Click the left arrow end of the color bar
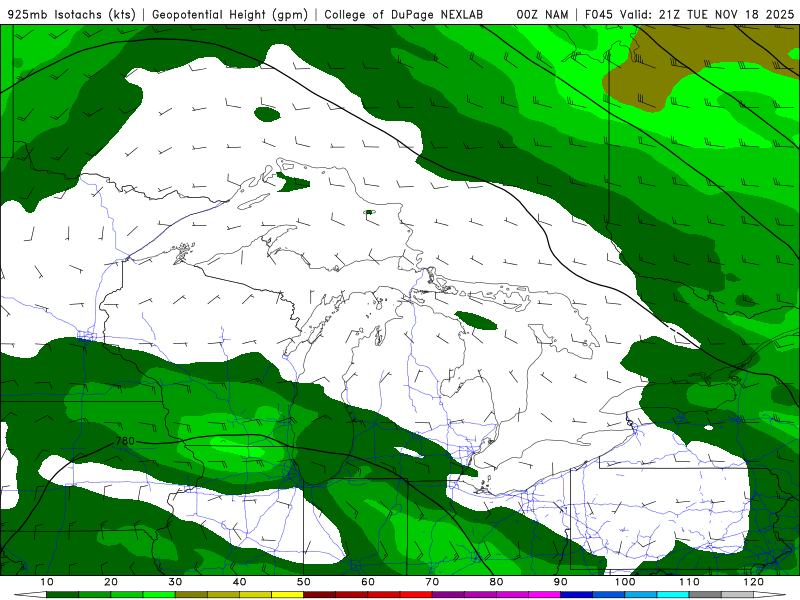800x600 pixels. tap(30, 595)
